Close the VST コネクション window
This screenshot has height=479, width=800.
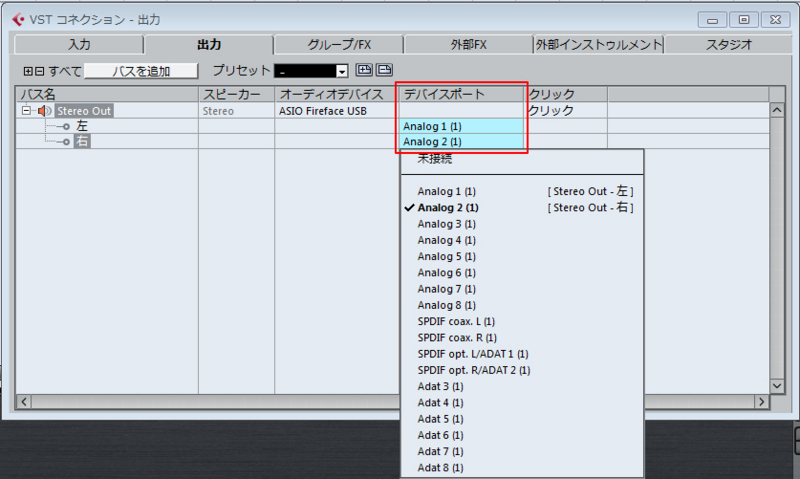click(x=776, y=20)
